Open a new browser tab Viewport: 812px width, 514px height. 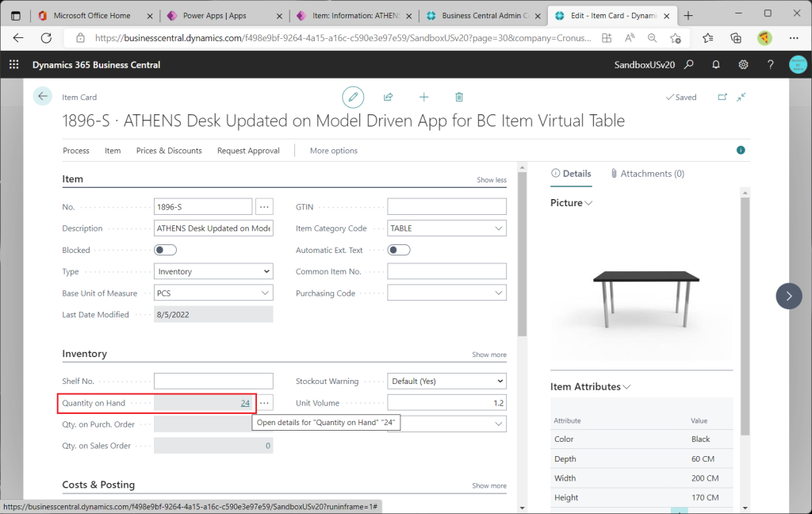pos(688,16)
